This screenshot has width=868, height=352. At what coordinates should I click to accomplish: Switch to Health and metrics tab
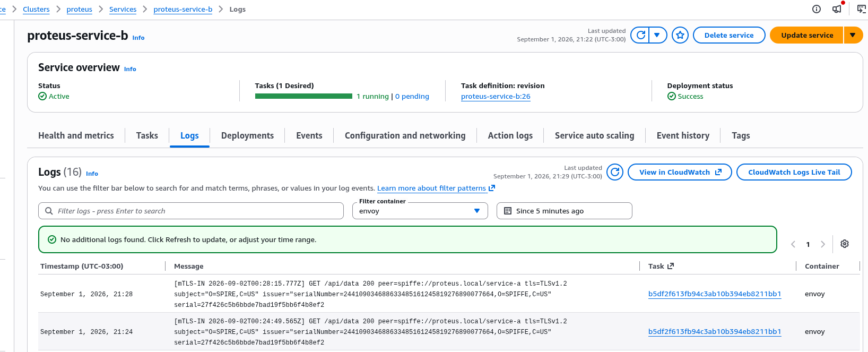pos(76,135)
